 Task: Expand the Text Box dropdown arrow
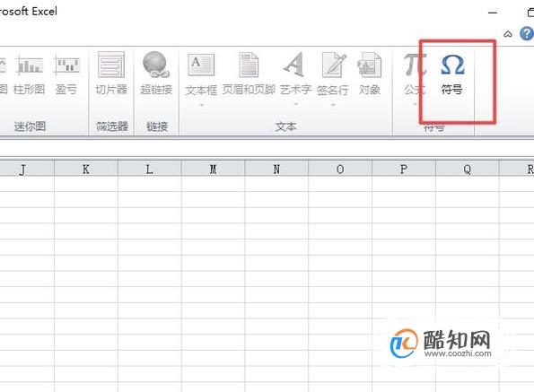click(202, 105)
